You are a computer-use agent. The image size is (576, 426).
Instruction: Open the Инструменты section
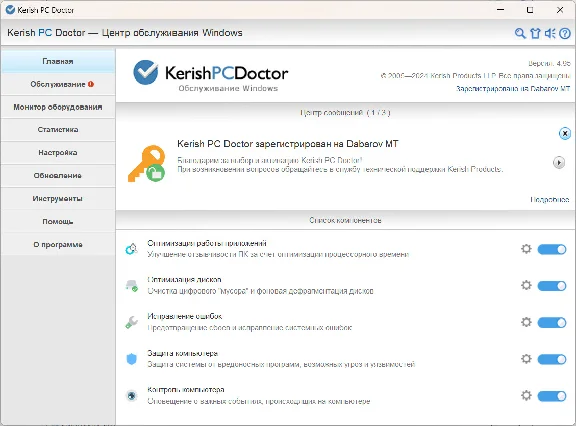pyautogui.click(x=58, y=198)
